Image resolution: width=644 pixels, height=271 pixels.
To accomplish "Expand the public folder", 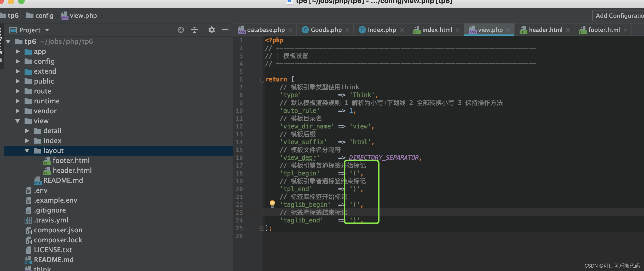I will 18,81.
